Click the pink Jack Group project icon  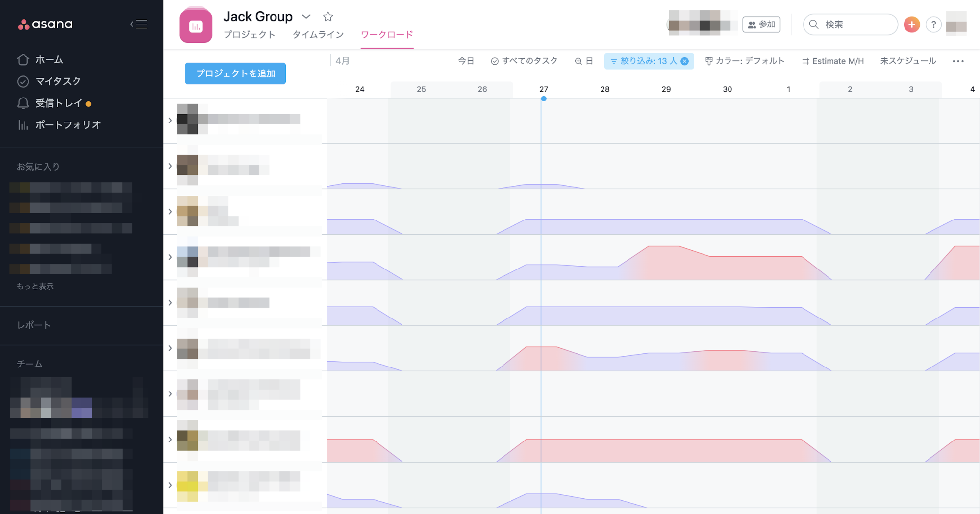click(196, 24)
